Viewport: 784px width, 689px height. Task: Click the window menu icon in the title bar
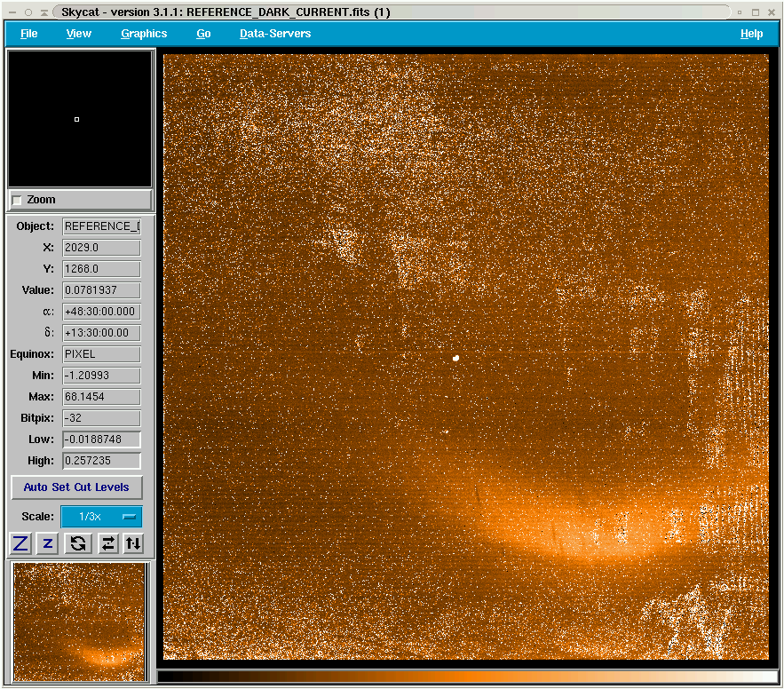click(12, 12)
